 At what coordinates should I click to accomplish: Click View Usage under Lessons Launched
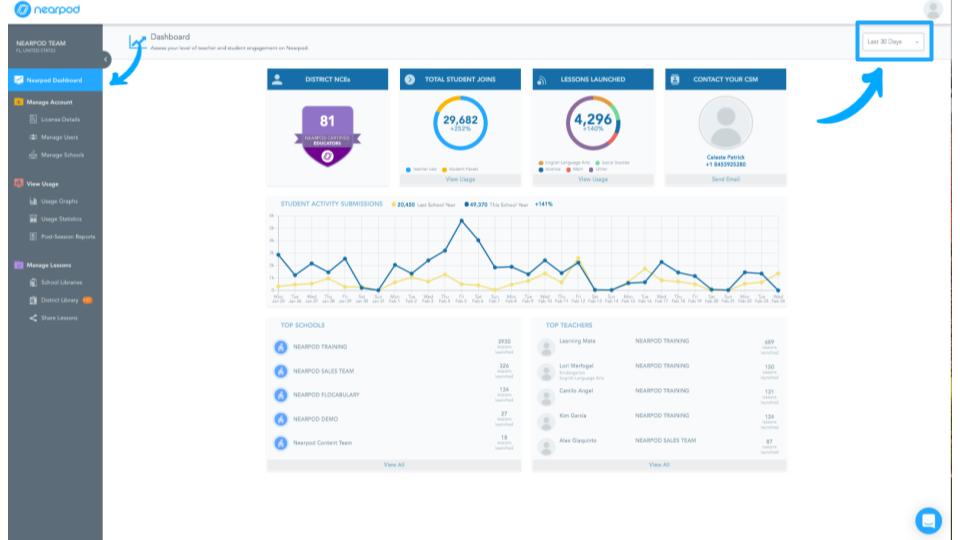[x=593, y=179]
